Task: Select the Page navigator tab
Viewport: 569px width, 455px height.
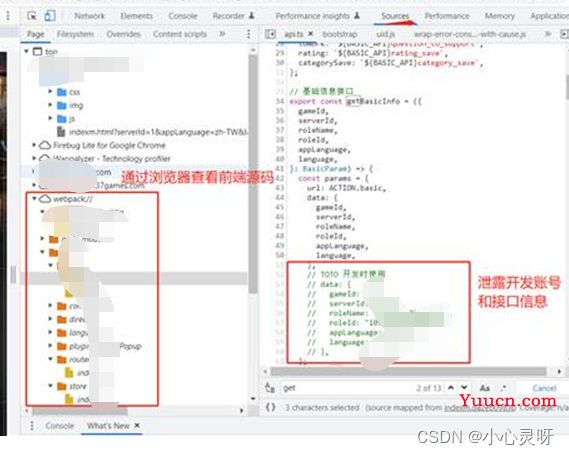Action: point(36,34)
